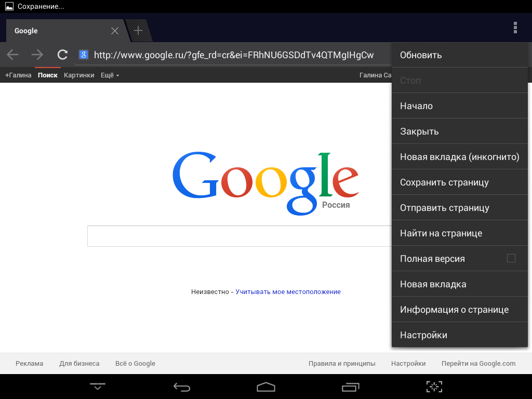
Task: Tap the Галина Са account name
Action: (375, 75)
